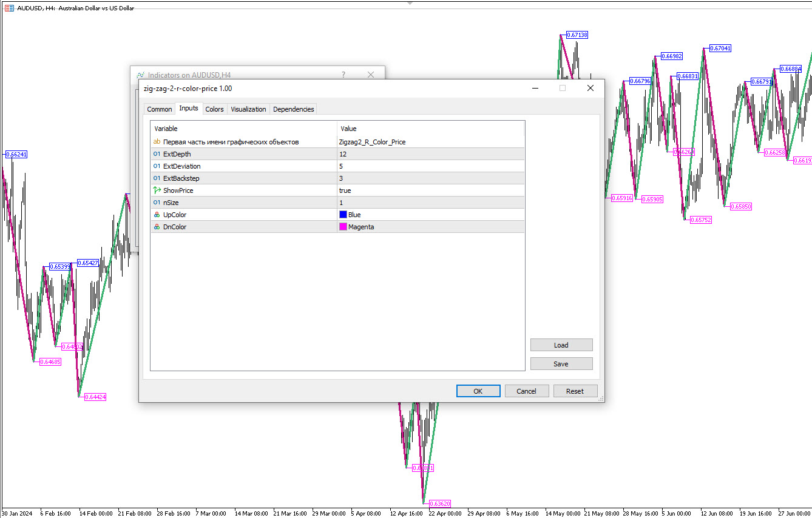
Task: Click the ExtDeviation variable name
Action: pos(181,166)
